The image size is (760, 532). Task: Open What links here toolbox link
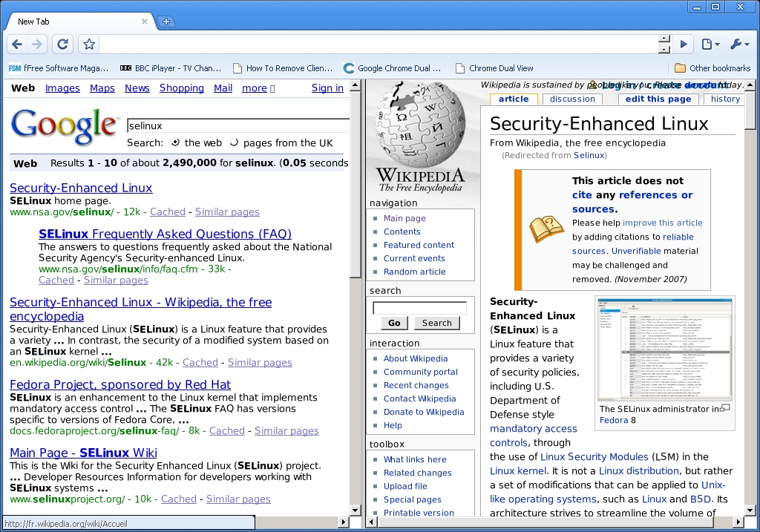pos(415,459)
